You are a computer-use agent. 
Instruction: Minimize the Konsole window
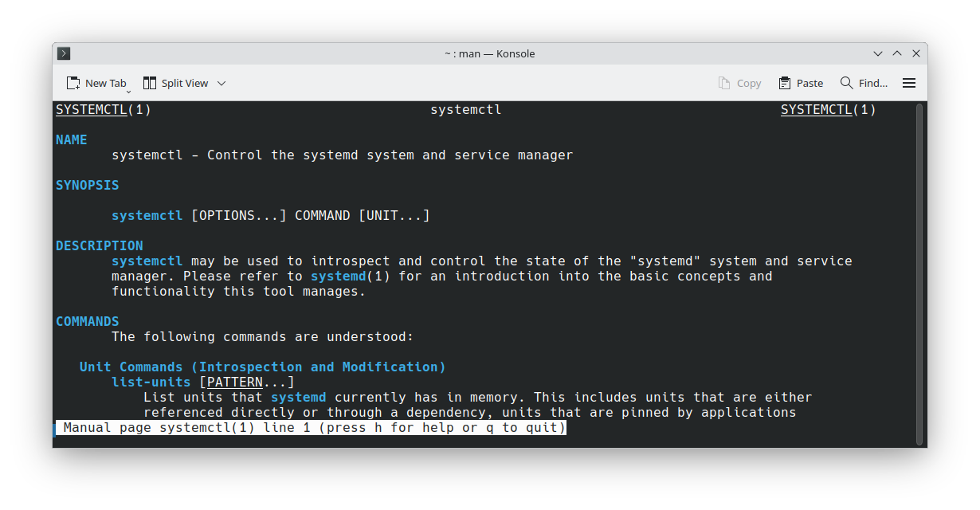tap(878, 53)
